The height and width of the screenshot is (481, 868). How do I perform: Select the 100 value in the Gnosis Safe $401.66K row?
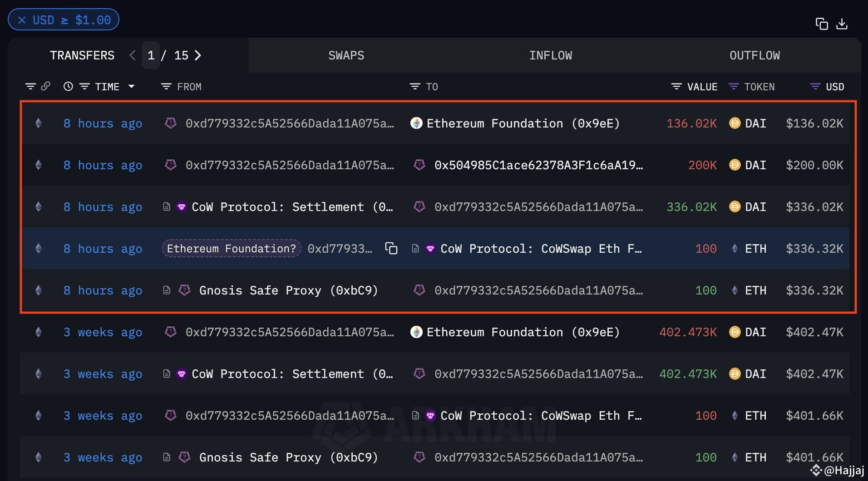click(706, 457)
